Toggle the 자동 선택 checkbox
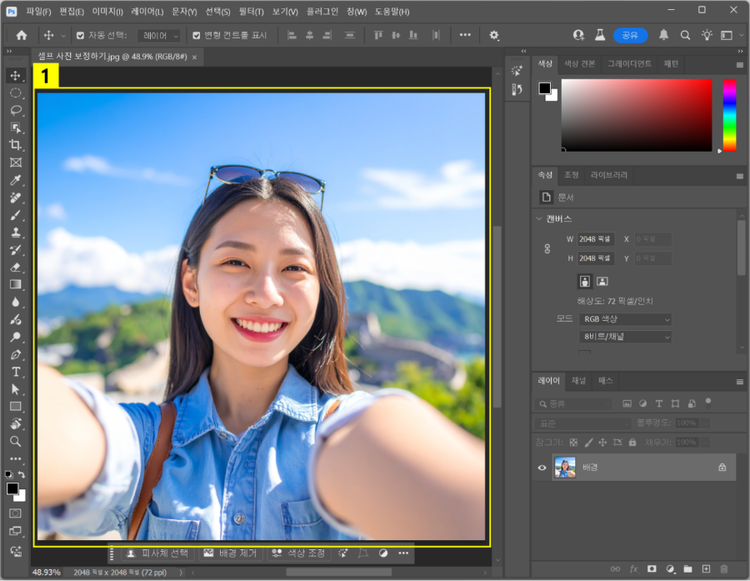This screenshot has width=750, height=581. (x=79, y=35)
